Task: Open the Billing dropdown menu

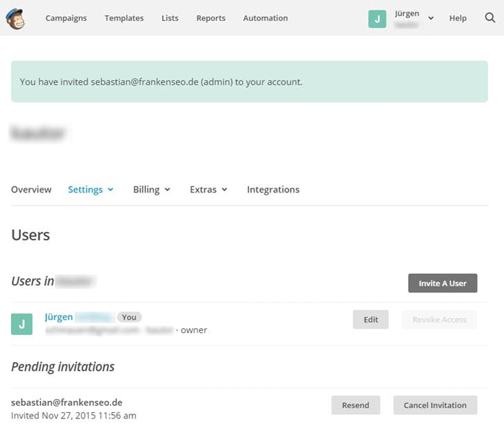Action: (152, 190)
